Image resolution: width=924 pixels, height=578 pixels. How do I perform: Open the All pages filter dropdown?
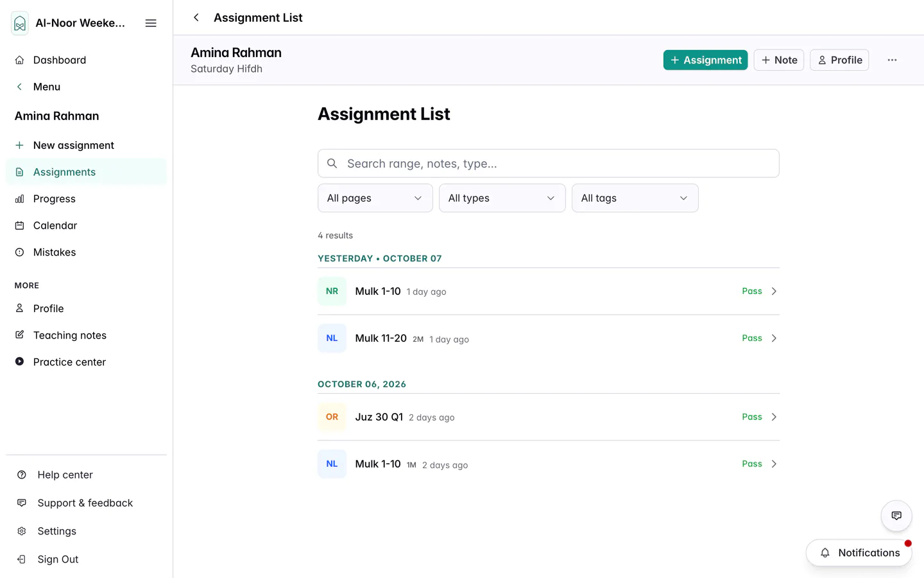pos(375,198)
